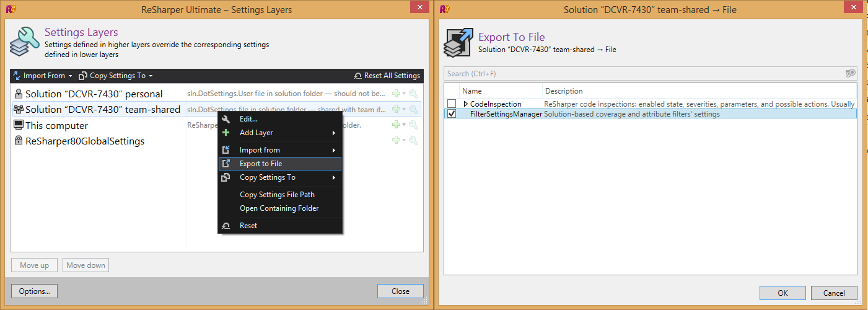Expand the CodeInspection tree node

click(x=466, y=104)
